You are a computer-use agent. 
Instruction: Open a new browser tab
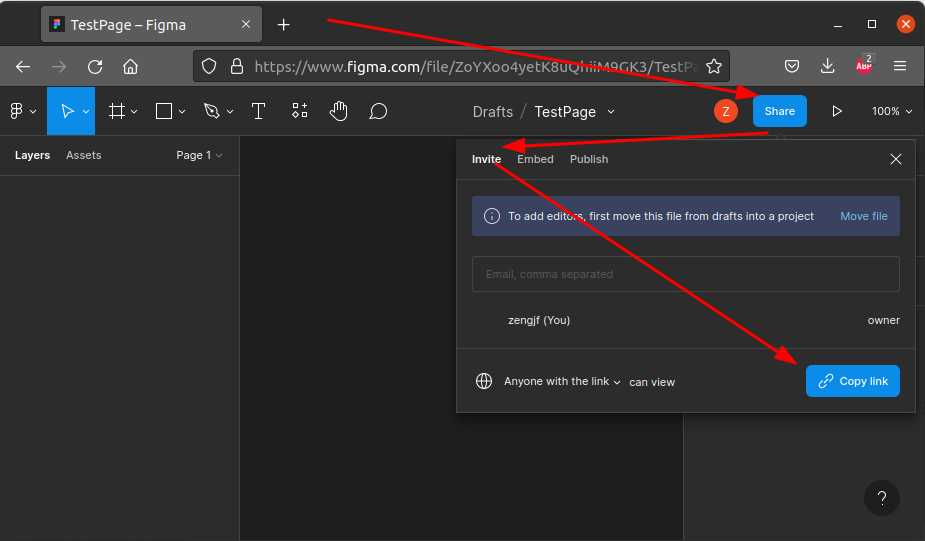click(x=284, y=25)
